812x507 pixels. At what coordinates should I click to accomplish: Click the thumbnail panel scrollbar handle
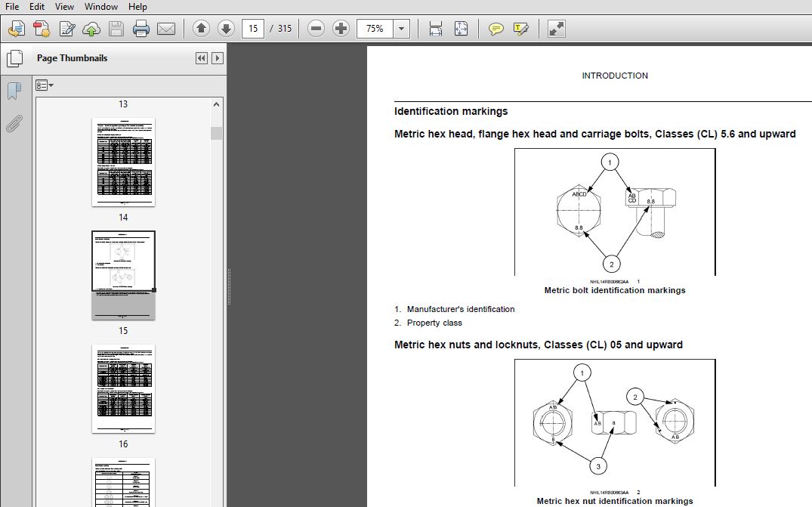(216, 133)
